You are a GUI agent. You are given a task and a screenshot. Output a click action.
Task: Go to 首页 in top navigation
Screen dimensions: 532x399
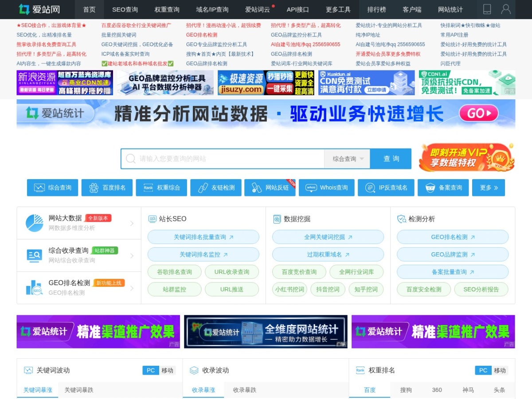(x=89, y=9)
